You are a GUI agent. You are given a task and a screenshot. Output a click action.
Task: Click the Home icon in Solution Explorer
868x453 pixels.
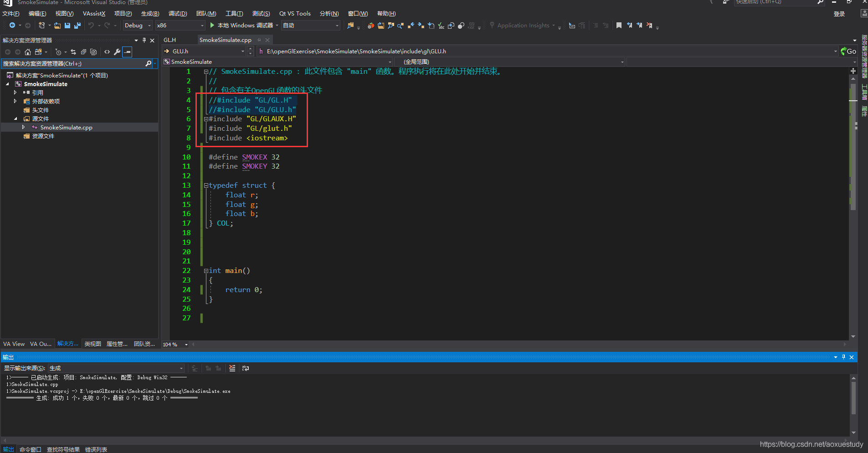[x=28, y=52]
